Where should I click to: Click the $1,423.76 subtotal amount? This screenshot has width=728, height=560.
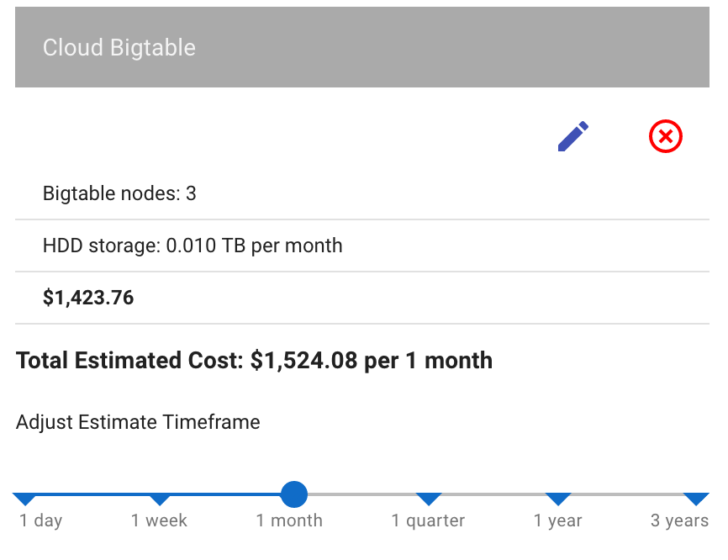pyautogui.click(x=88, y=298)
